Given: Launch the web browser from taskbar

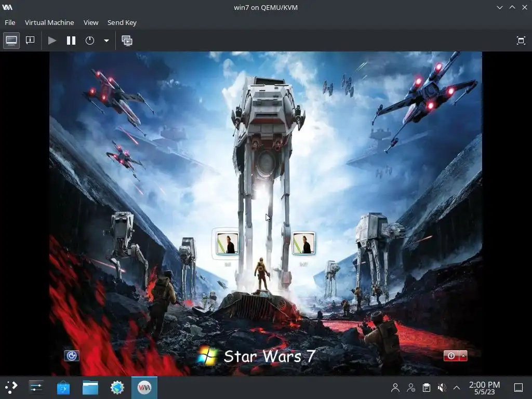Looking at the screenshot, I should (117, 388).
